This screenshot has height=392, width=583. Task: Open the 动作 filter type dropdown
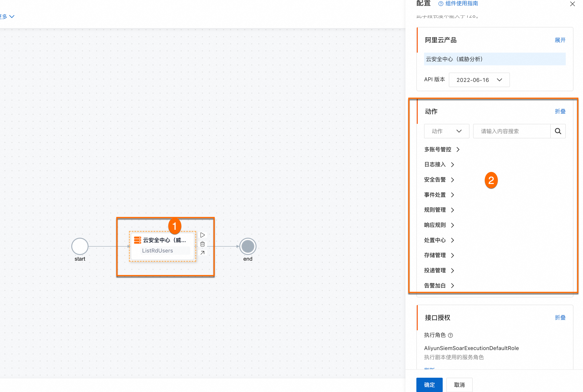coord(446,131)
